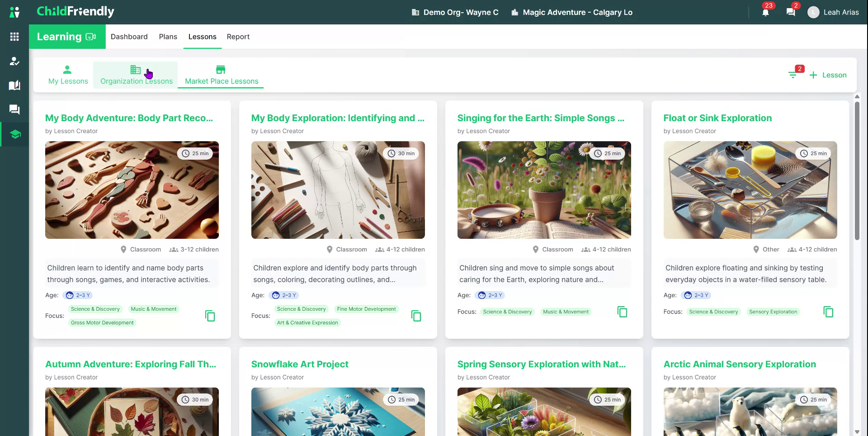This screenshot has height=436, width=868.
Task: Copy the My Body Exploration lesson
Action: click(416, 316)
